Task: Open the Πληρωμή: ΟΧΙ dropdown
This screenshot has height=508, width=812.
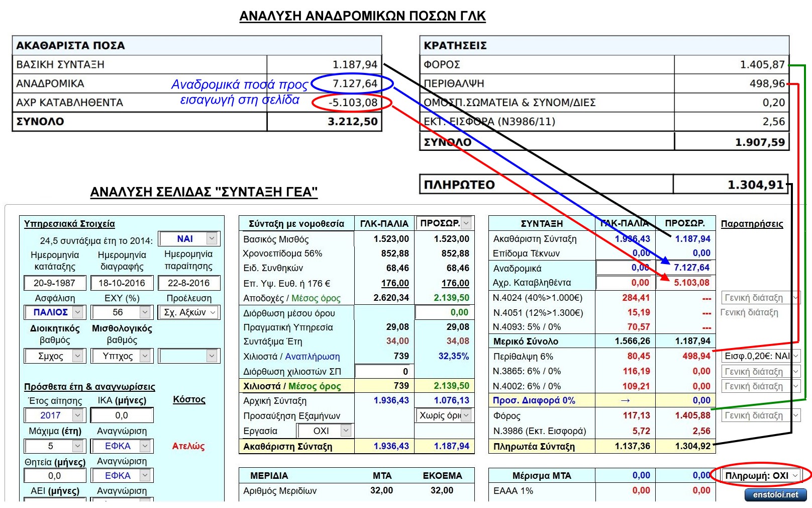Action: click(761, 475)
